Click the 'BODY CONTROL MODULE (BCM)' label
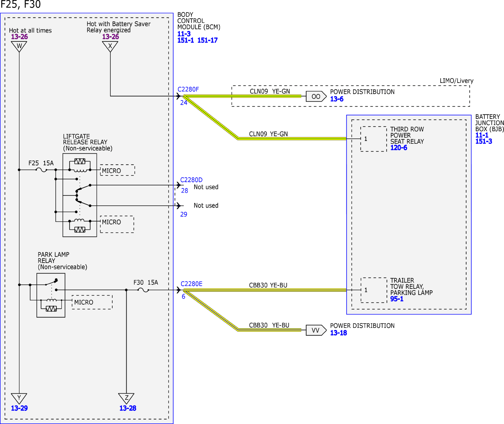 (199, 21)
